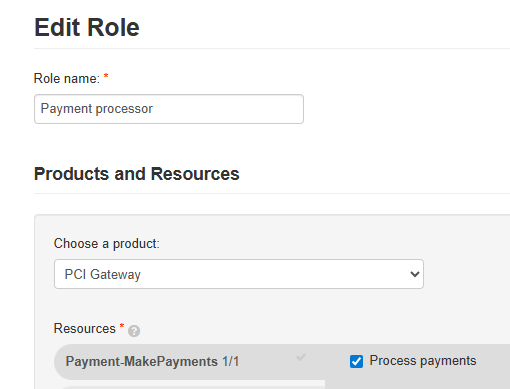Click the checkmark icon on Payment-MakePayments row
This screenshot has width=510, height=389.
point(301,357)
